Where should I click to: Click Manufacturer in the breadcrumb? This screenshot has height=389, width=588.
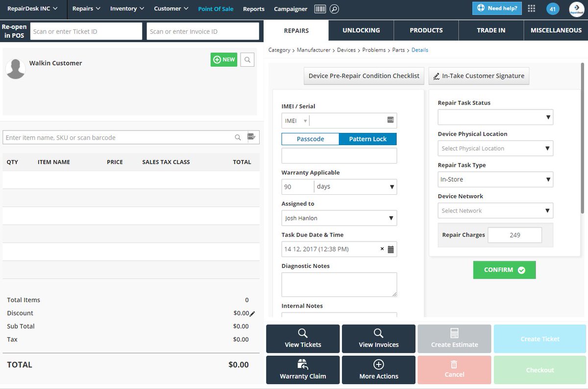[313, 50]
